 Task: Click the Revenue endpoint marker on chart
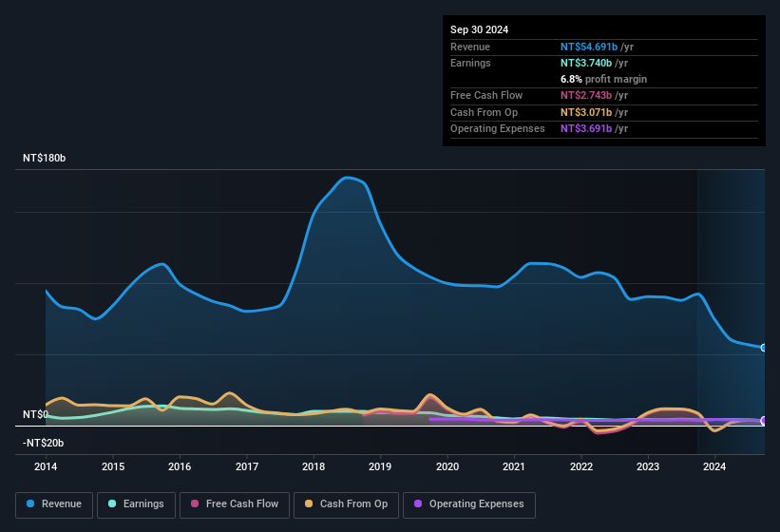764,348
